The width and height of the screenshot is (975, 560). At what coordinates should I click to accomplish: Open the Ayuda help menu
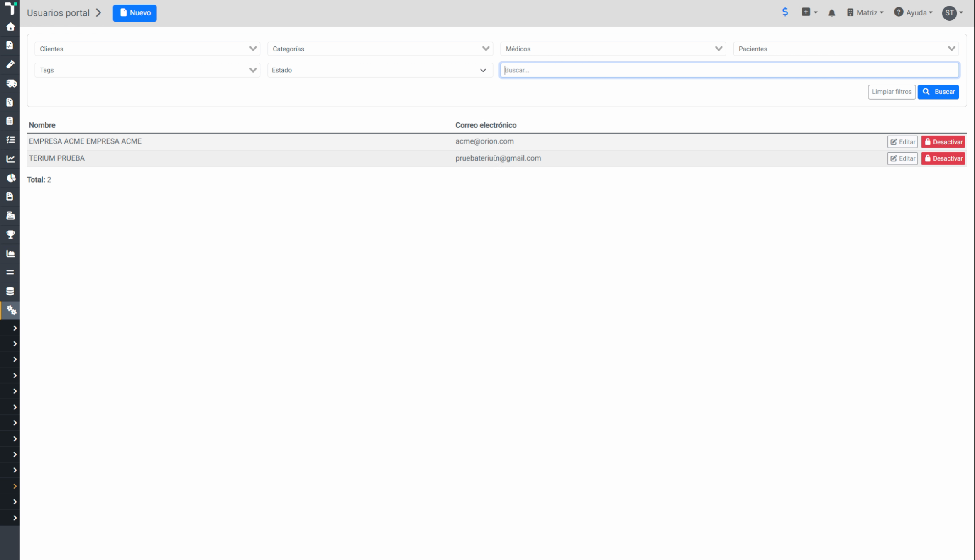[913, 13]
